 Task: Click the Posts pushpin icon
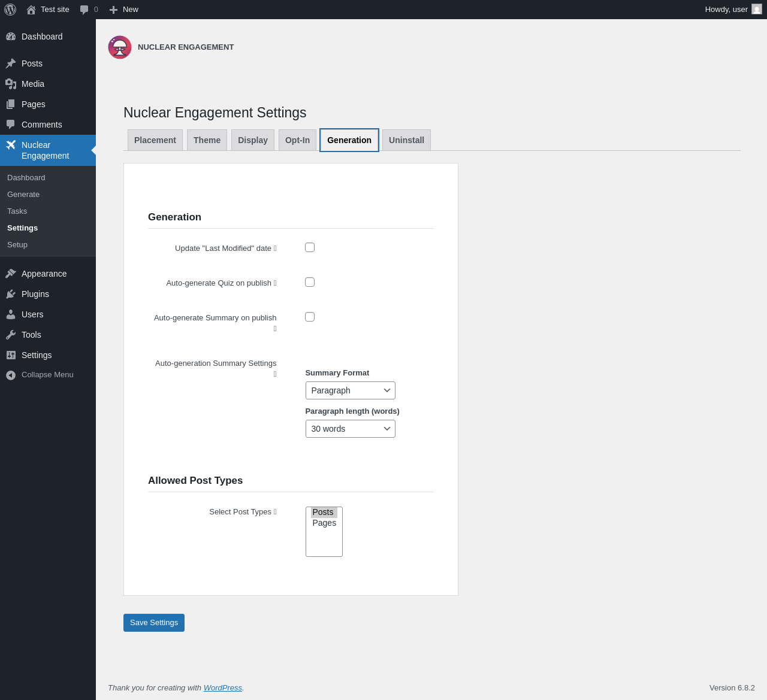point(11,63)
